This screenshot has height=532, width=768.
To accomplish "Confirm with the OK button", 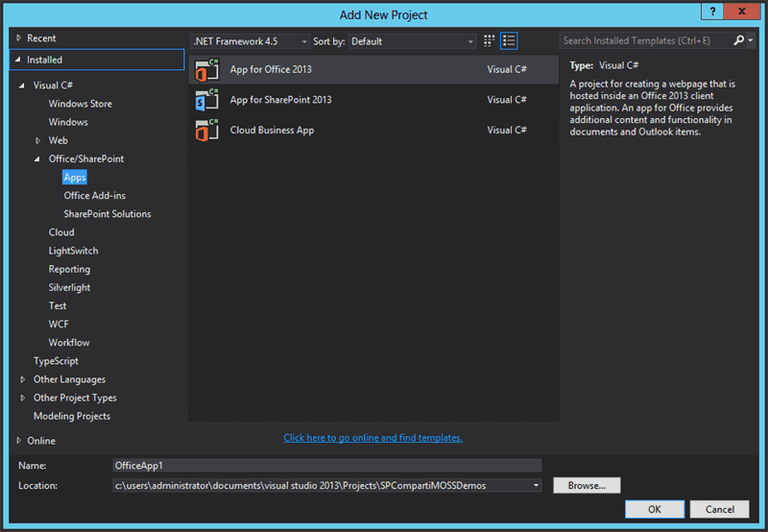I will point(655,510).
